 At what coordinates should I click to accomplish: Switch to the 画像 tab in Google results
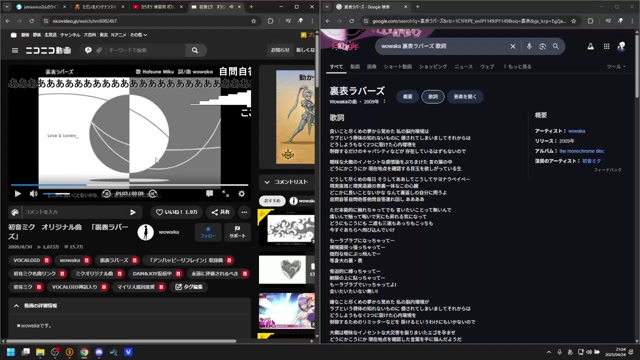point(371,67)
